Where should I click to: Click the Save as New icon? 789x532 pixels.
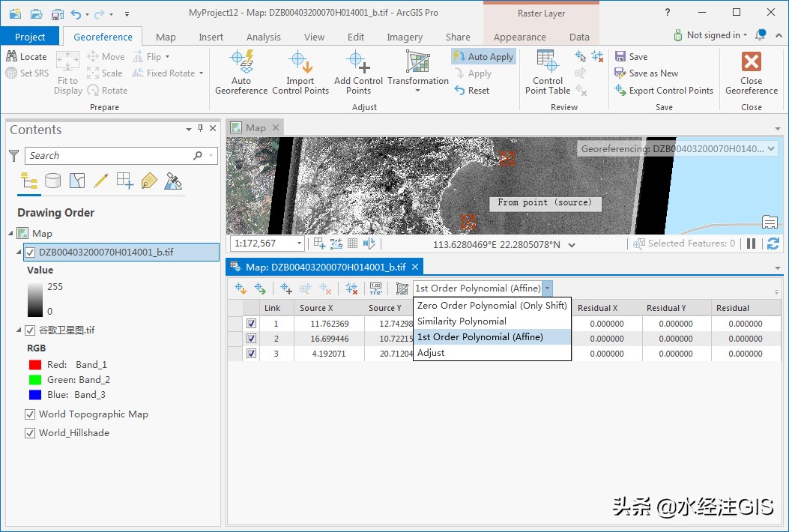tap(620, 73)
